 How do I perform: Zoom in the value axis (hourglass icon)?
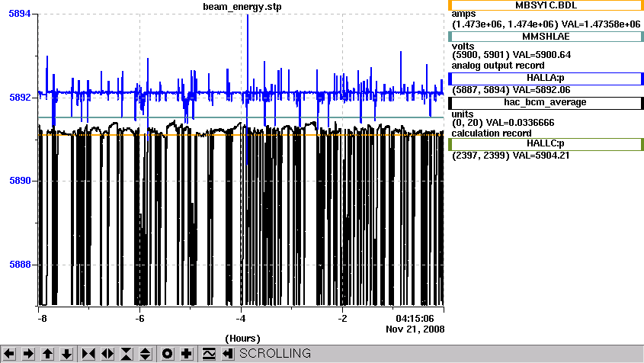[x=127, y=354]
